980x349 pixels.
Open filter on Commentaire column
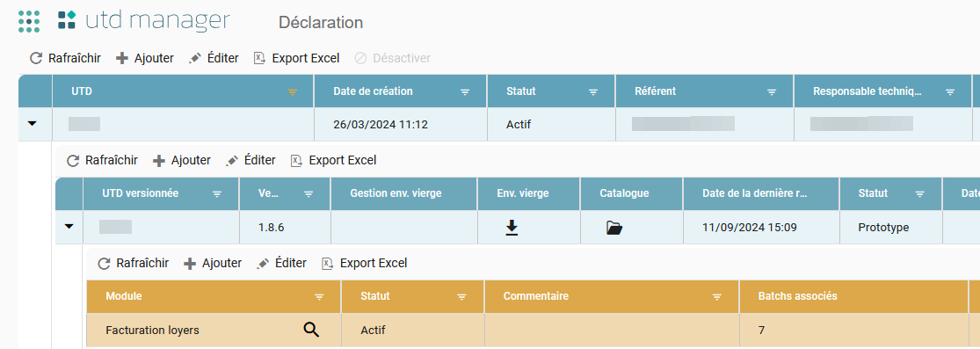click(x=717, y=296)
